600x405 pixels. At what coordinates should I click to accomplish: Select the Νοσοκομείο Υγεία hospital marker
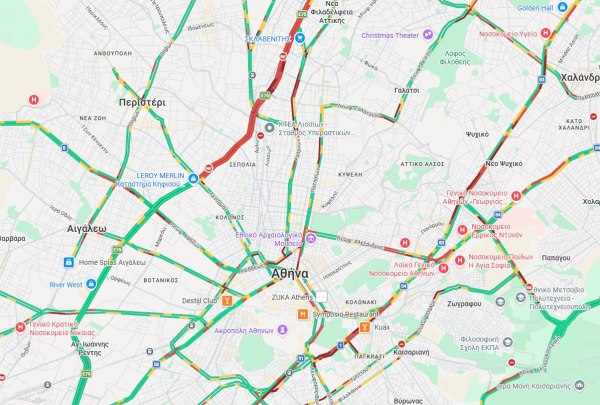(x=546, y=33)
